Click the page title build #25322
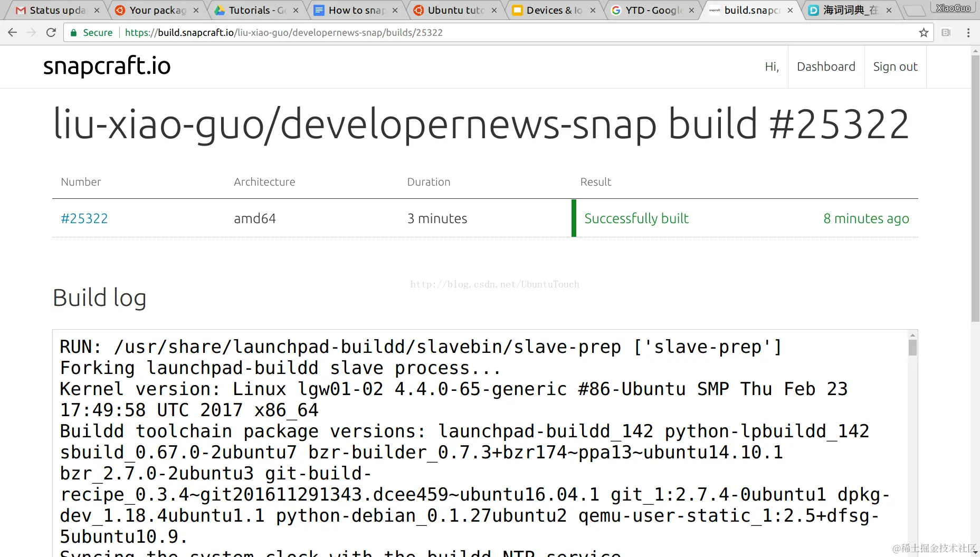Viewport: 980px width, 557px height. click(x=481, y=124)
